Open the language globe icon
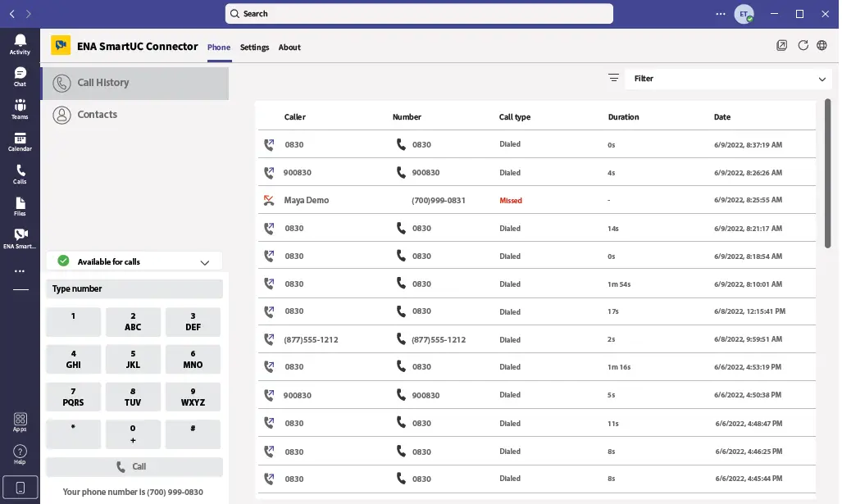Screen dimensions: 842x504 pos(822,45)
